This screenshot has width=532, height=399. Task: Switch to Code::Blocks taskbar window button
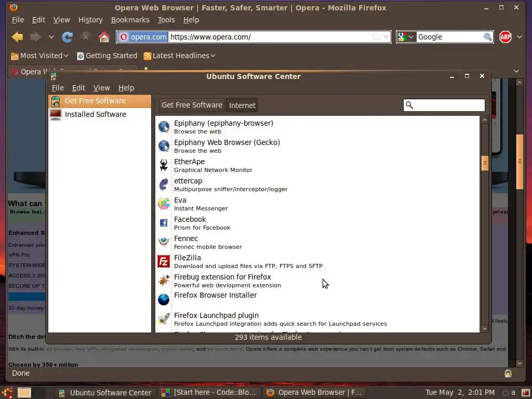coord(209,393)
